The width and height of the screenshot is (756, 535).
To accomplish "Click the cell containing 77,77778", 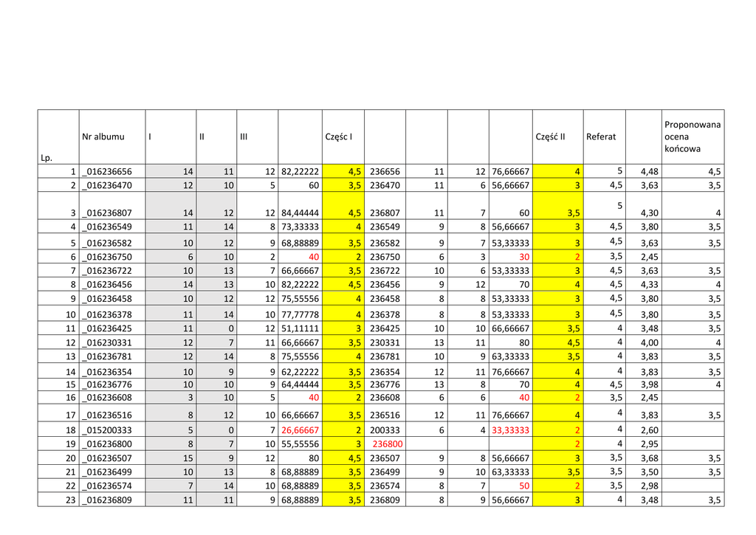I will (x=300, y=315).
